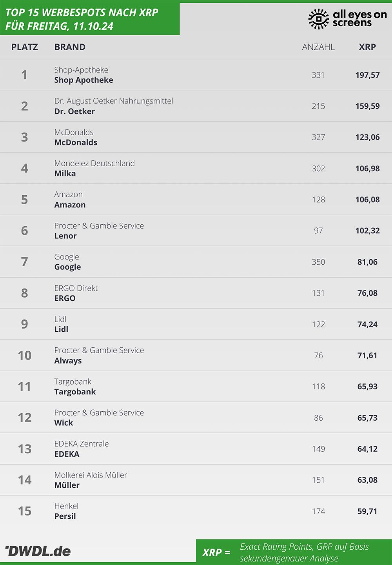392x565 pixels.
Task: Click the Milka brand name
Action: point(65,173)
